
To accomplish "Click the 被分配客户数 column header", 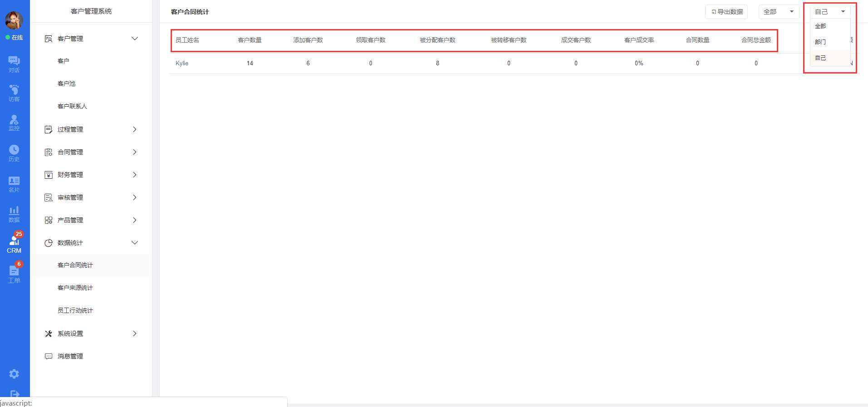I will click(437, 40).
